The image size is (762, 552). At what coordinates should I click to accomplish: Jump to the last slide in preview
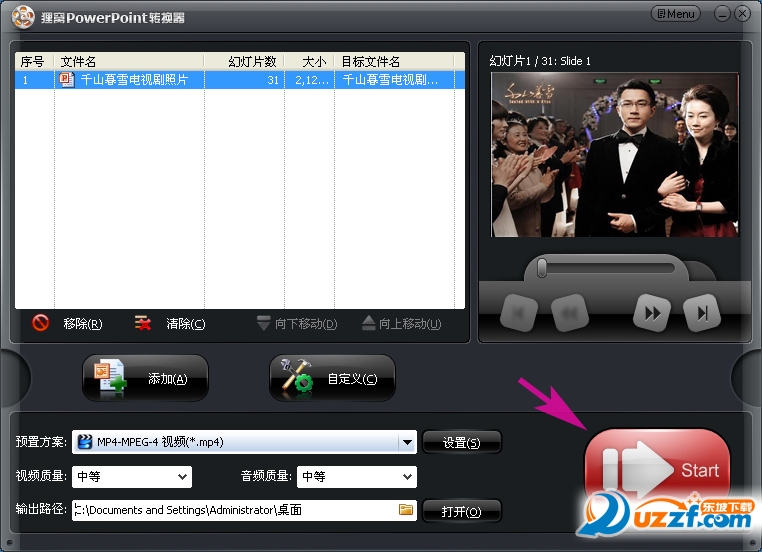pos(702,313)
